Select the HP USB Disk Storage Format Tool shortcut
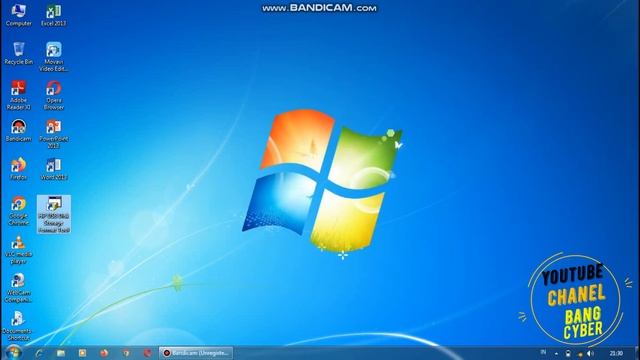The height and width of the screenshot is (360, 640). pos(53,214)
